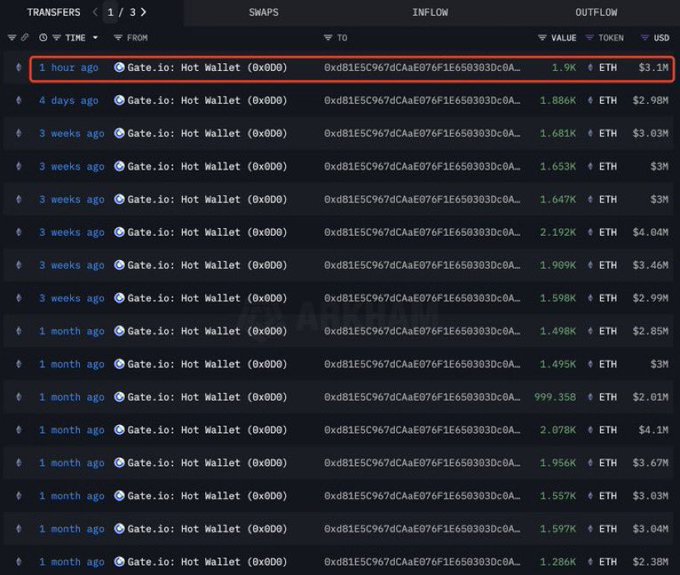Click the USD amount $4.1M
This screenshot has width=680, height=575.
pyautogui.click(x=653, y=430)
